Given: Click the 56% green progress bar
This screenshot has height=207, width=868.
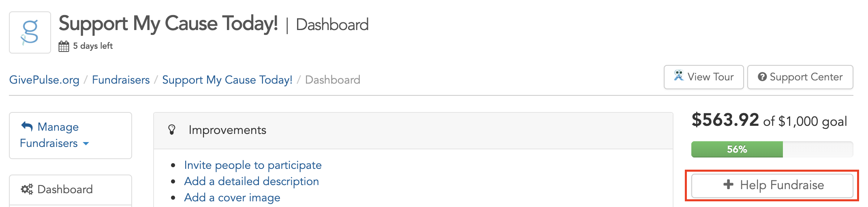Looking at the screenshot, I should click(737, 149).
